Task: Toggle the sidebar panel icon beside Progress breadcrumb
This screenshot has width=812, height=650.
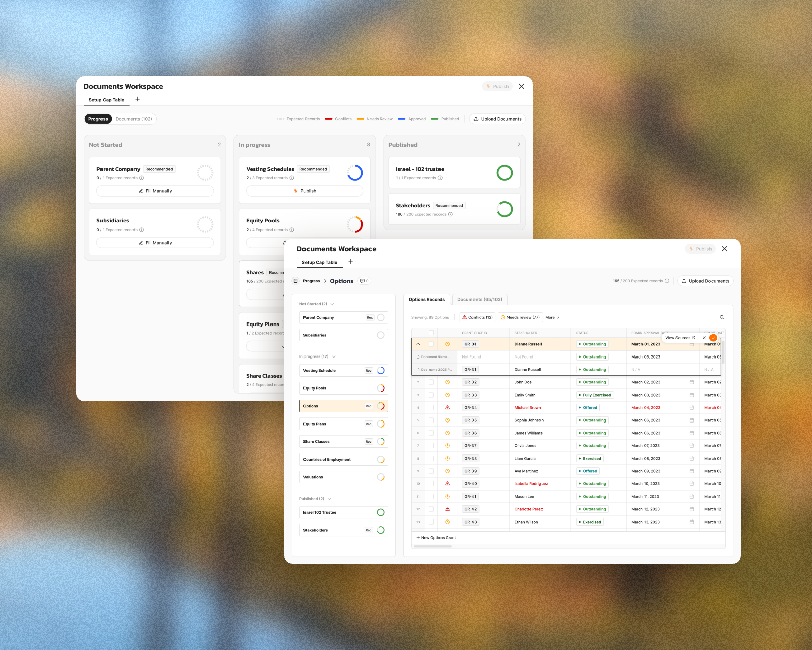Action: (296, 281)
